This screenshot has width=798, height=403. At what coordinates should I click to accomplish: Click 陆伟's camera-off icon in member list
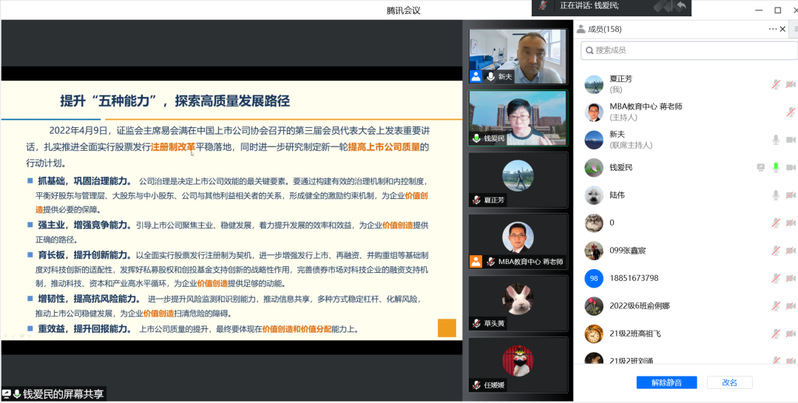coord(790,195)
